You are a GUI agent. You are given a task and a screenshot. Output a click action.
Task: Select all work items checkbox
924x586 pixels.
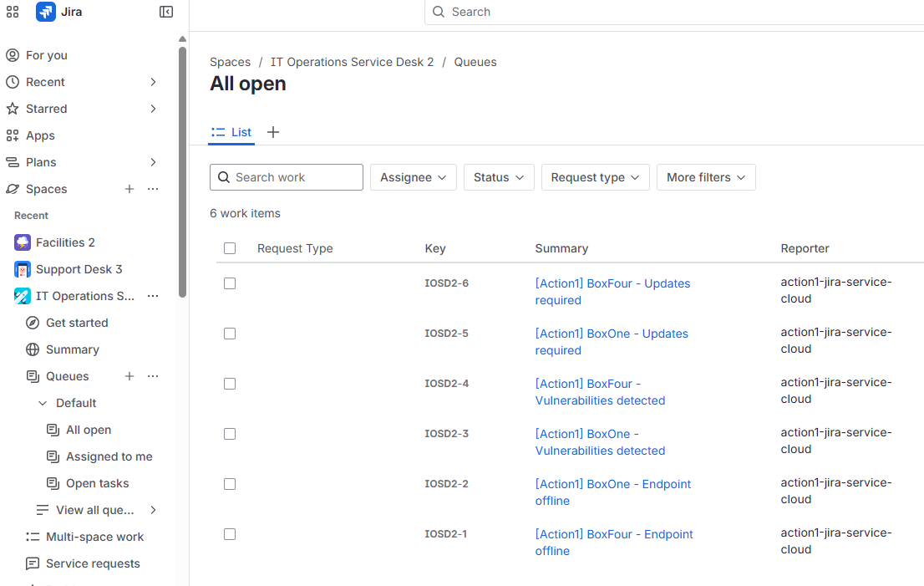[229, 248]
